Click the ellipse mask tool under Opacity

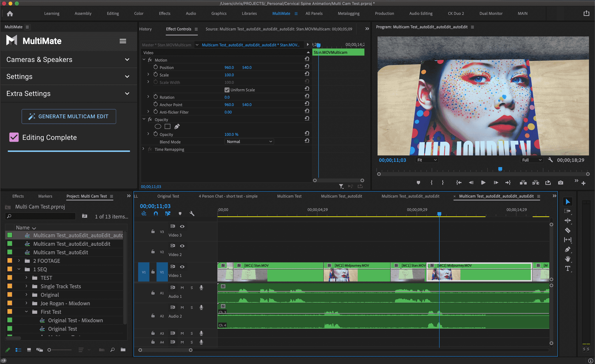tap(158, 126)
